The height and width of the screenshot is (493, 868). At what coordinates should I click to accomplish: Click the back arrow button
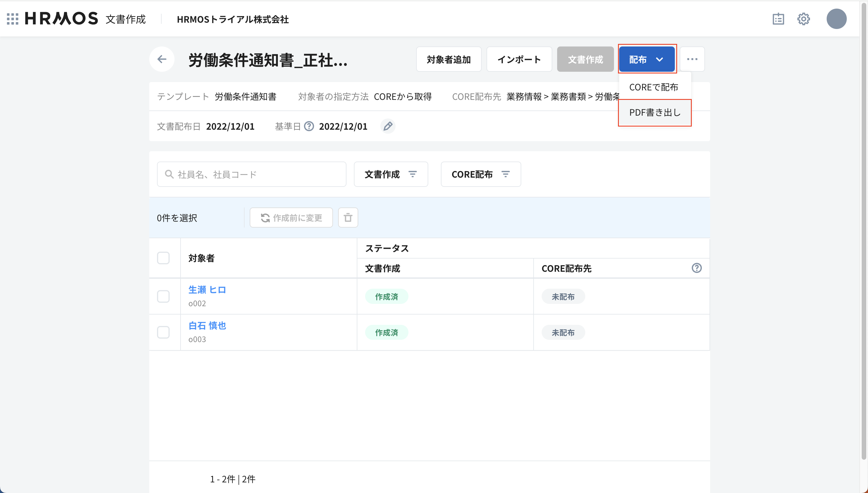(162, 59)
